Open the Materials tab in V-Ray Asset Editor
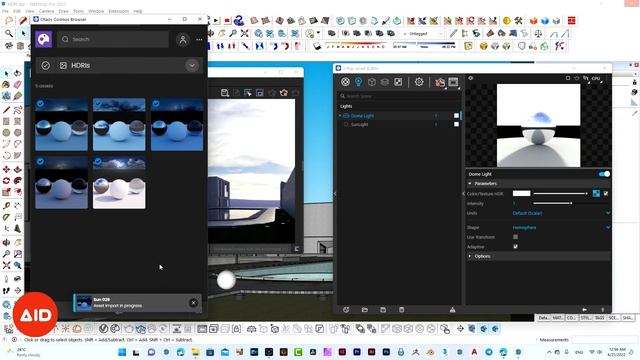Image resolution: width=640 pixels, height=360 pixels. 345,82
